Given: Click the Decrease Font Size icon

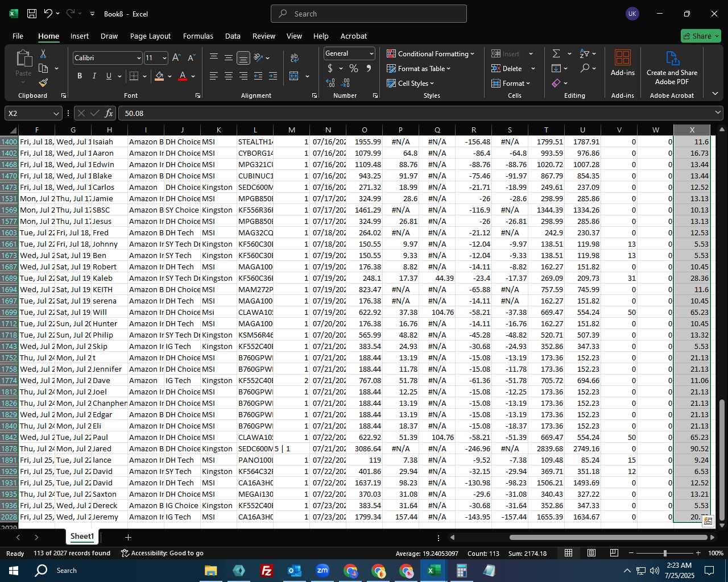Looking at the screenshot, I should click(191, 57).
